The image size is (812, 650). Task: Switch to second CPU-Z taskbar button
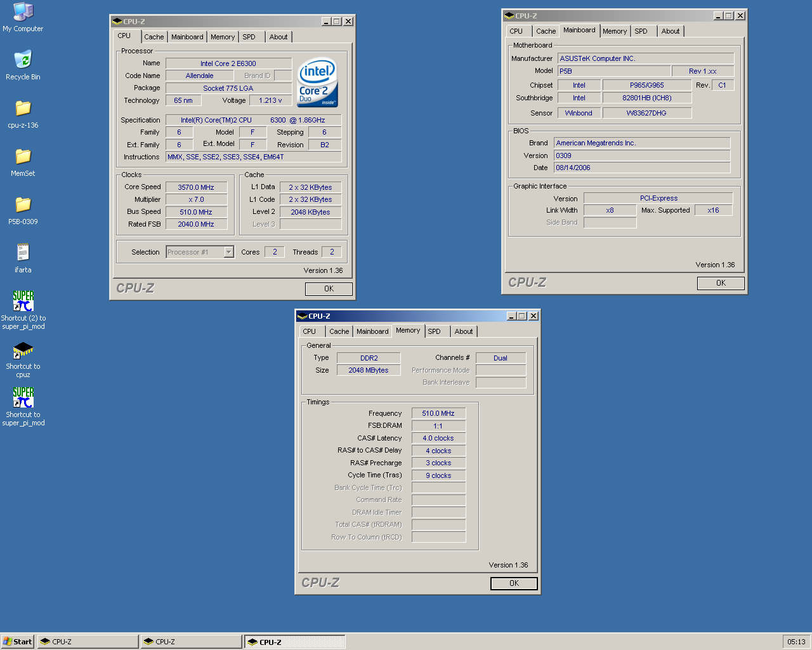[x=191, y=642]
